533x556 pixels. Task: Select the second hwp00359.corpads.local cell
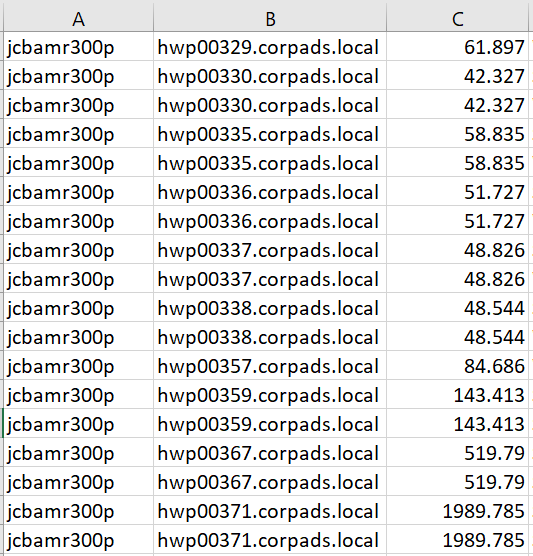point(270,423)
